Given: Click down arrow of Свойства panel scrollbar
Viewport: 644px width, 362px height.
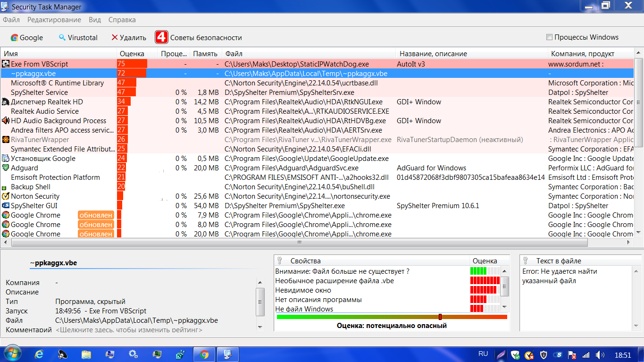Looking at the screenshot, I should coord(504,307).
